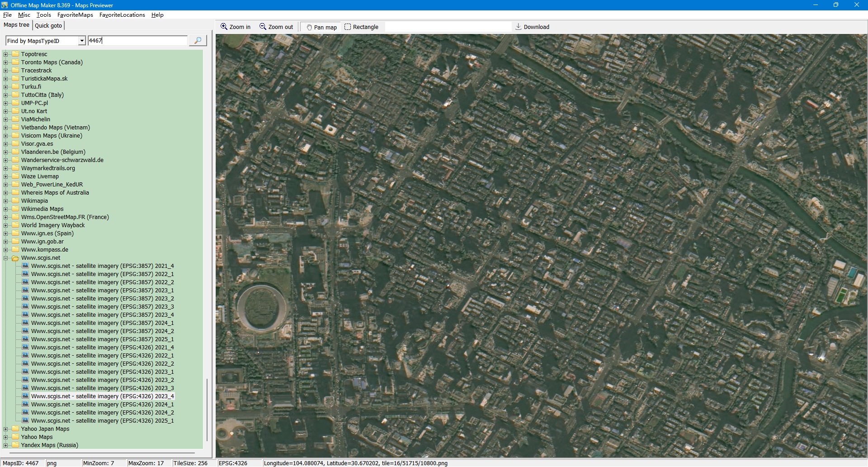The width and height of the screenshot is (868, 467).
Task: Collapse the Www.scgis.net tree node
Action: (x=6, y=258)
